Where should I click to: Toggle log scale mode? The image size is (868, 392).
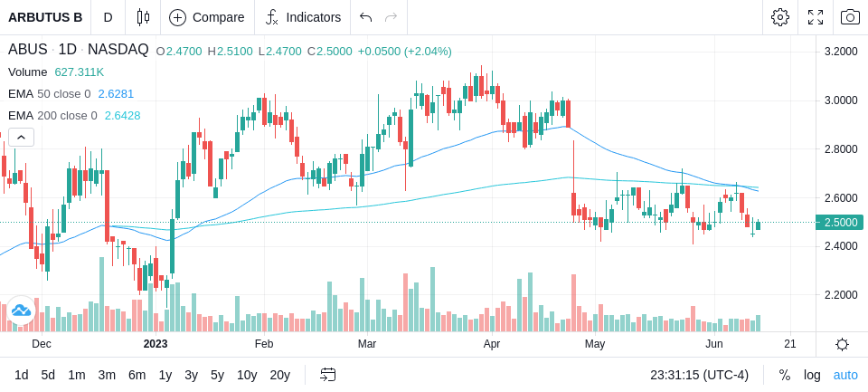click(x=812, y=375)
